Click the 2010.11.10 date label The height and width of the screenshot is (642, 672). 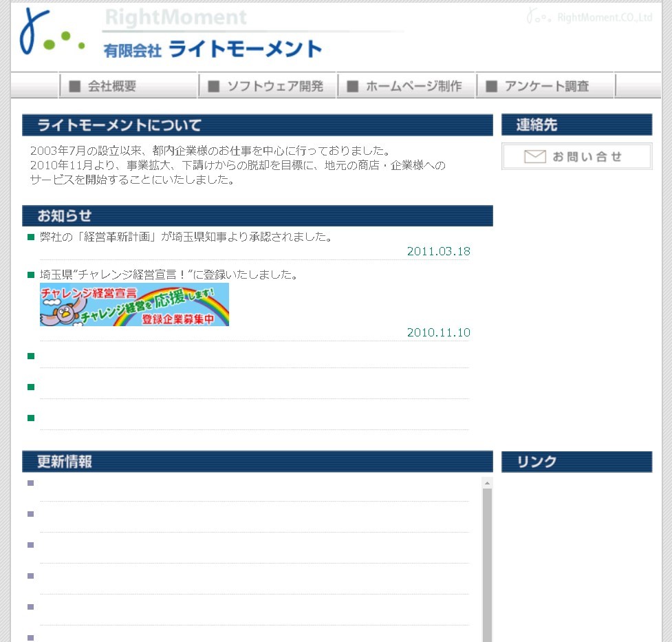438,332
